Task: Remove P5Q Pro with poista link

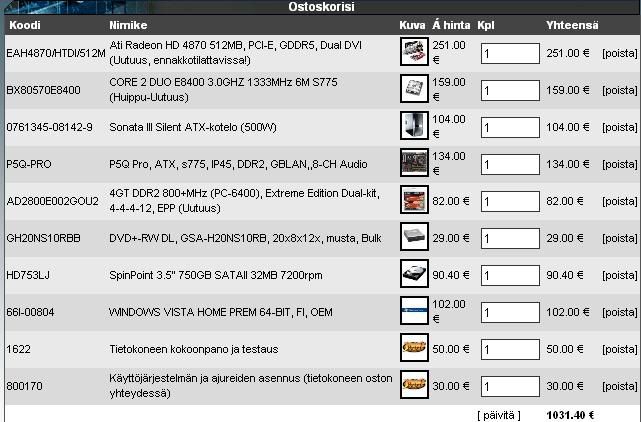Action: pos(619,164)
